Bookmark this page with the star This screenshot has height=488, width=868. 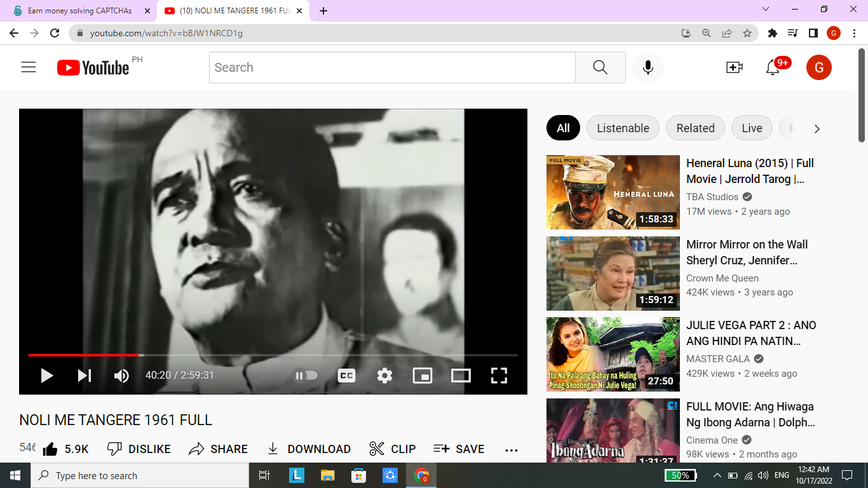[747, 33]
